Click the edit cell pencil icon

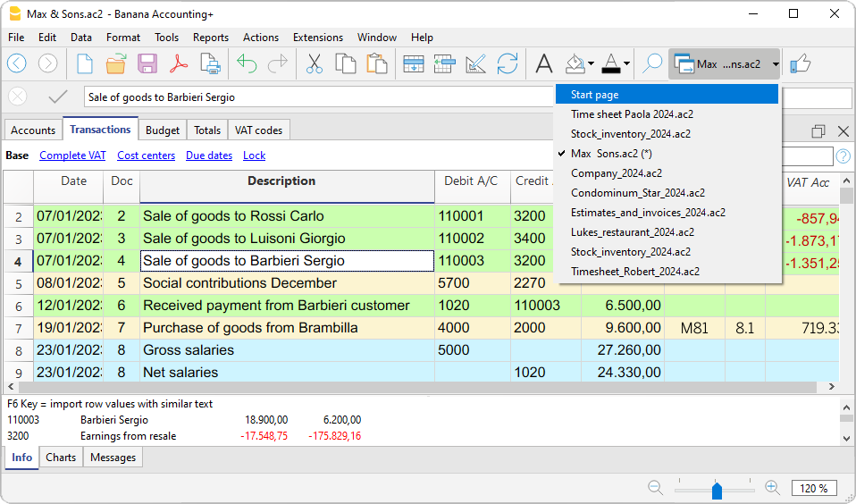[475, 63]
